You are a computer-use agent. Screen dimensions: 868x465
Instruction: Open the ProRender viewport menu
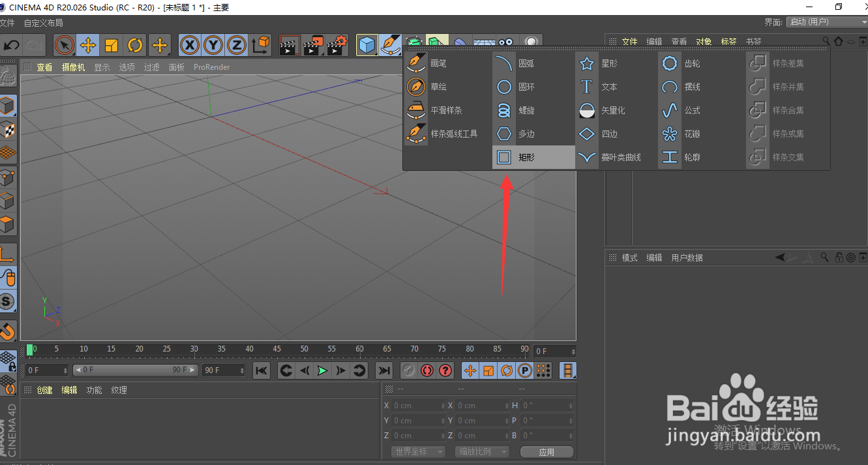[x=211, y=67]
